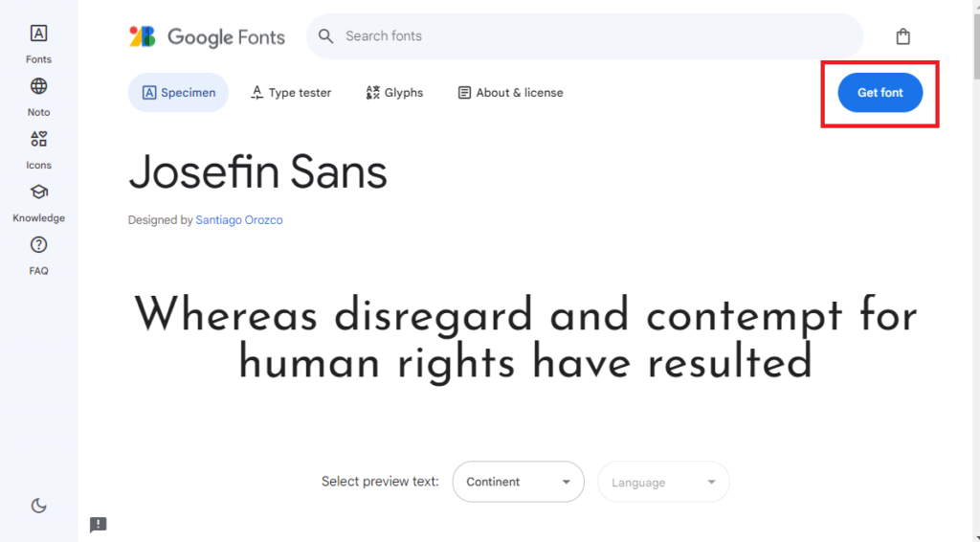Expand the Language dropdown

(663, 482)
